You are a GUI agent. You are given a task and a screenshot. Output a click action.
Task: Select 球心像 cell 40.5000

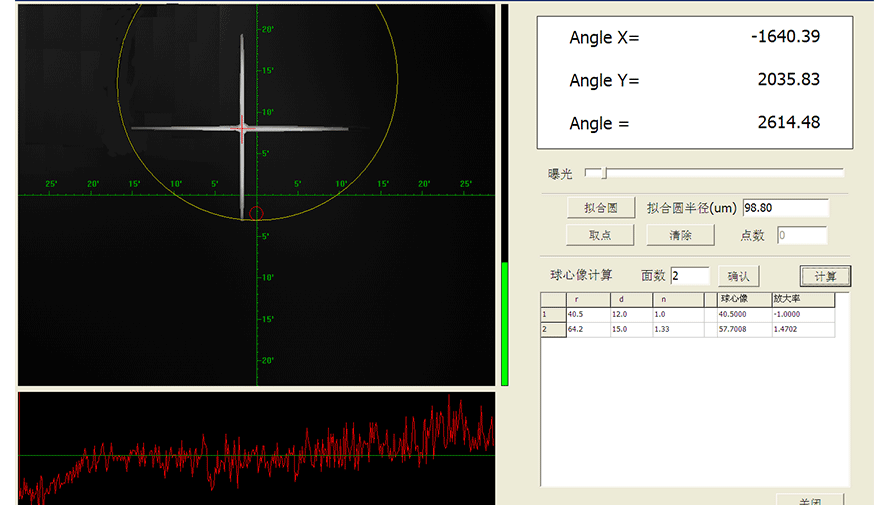coord(744,314)
